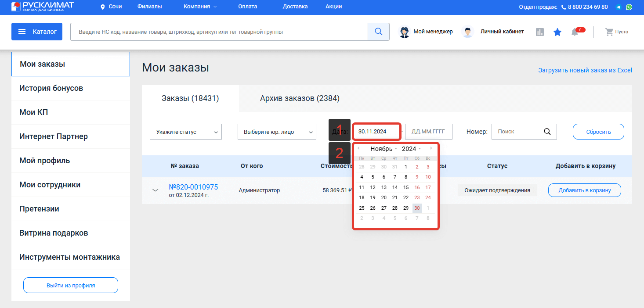Image resolution: width=644 pixels, height=308 pixels.
Task: Select November 15 in calendar
Action: point(406,187)
